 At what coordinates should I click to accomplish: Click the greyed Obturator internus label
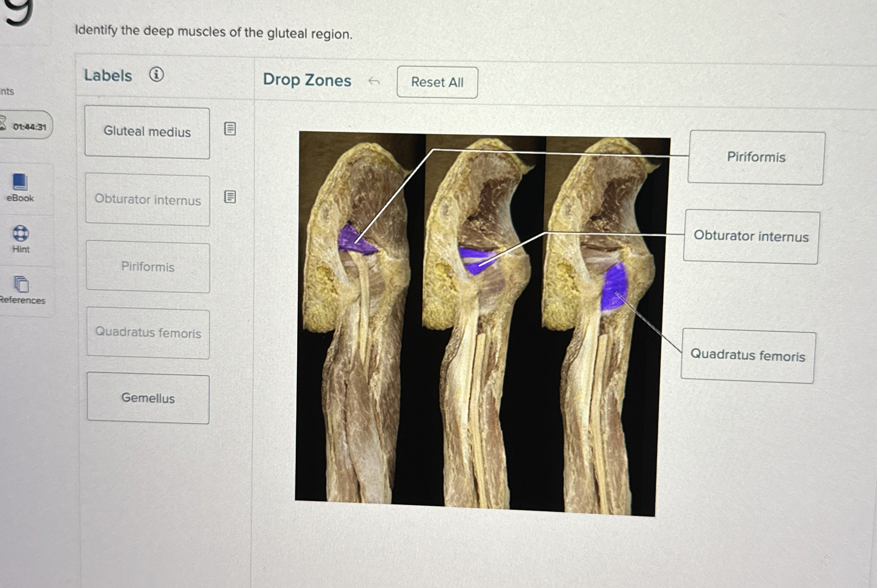coord(148,200)
